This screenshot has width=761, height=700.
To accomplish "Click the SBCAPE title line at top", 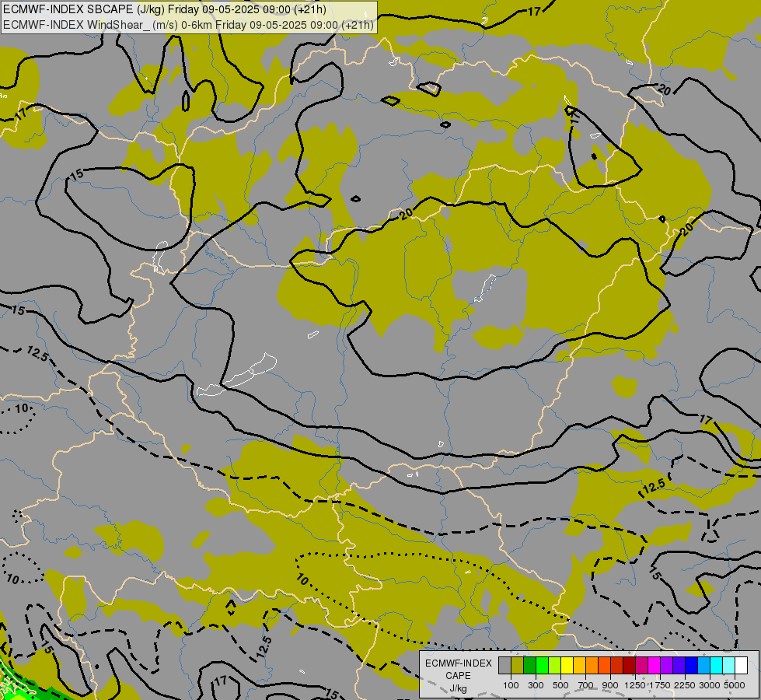I will tap(165, 9).
